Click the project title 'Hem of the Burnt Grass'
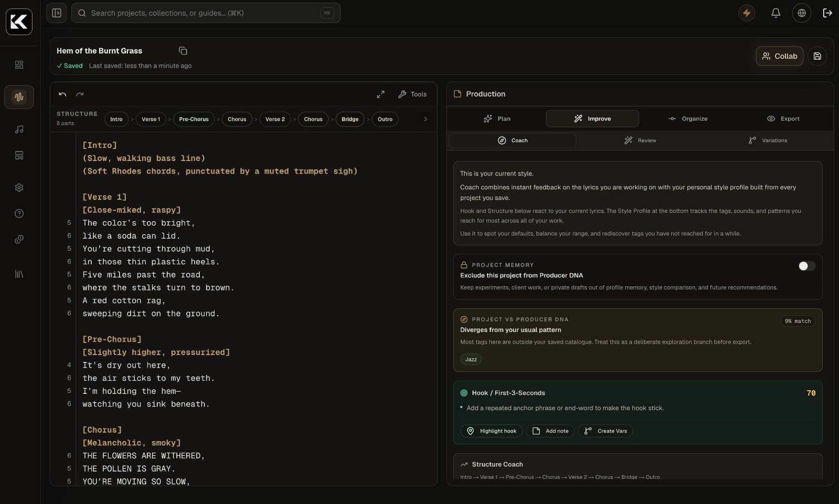This screenshot has width=839, height=504. 100,51
